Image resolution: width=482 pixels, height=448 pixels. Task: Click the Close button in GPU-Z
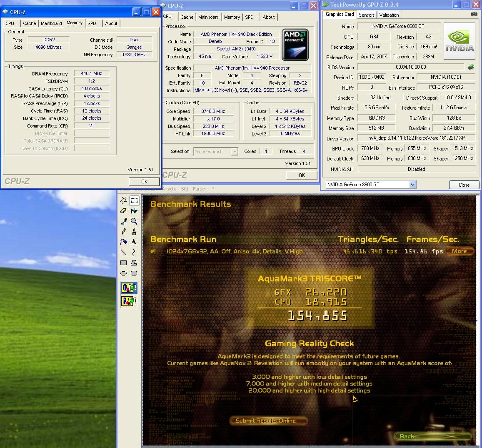464,185
